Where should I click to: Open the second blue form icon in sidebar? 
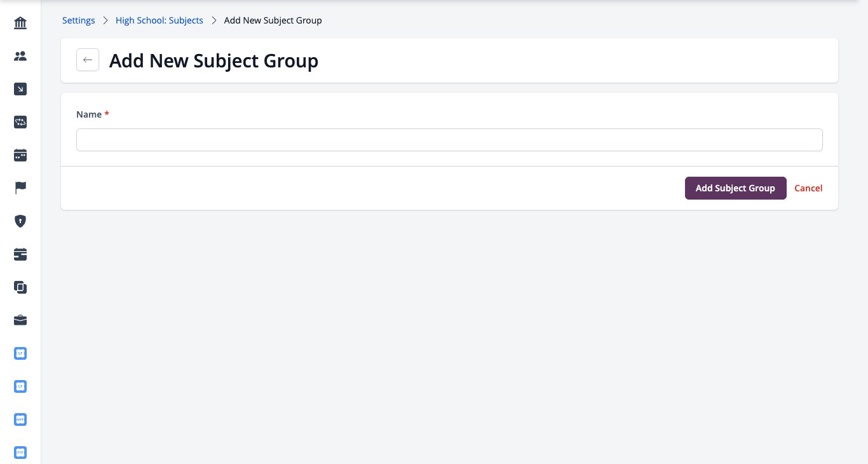20,386
